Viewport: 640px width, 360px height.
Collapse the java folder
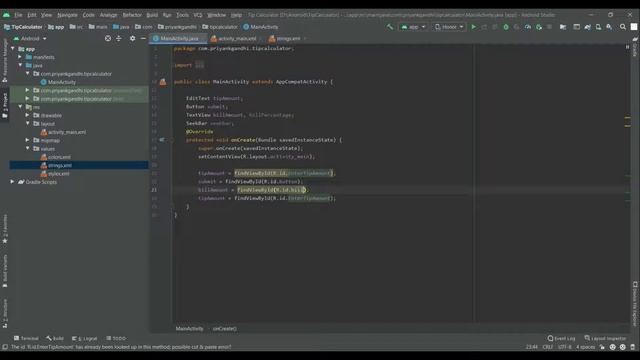click(20, 65)
